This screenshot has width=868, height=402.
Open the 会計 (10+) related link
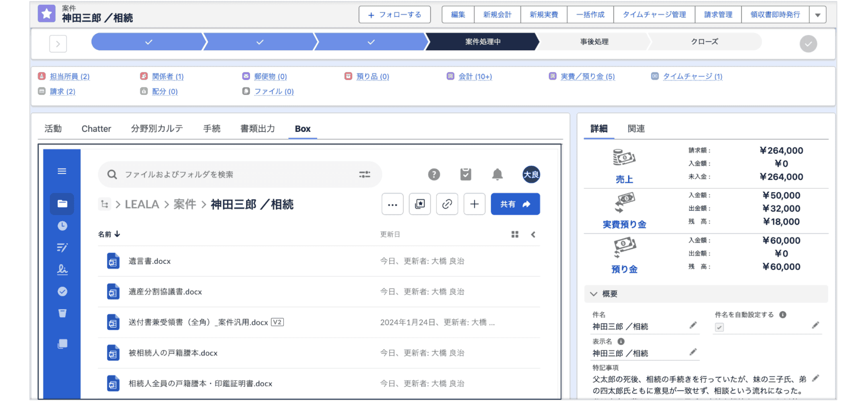(475, 76)
